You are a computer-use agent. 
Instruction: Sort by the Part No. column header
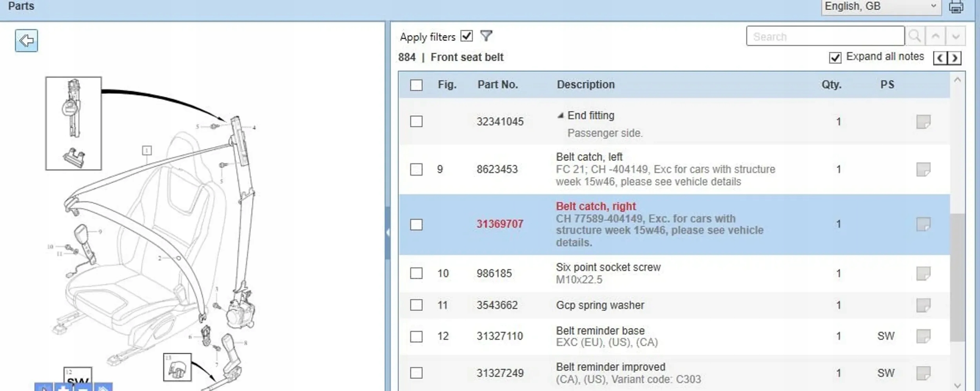click(x=497, y=85)
